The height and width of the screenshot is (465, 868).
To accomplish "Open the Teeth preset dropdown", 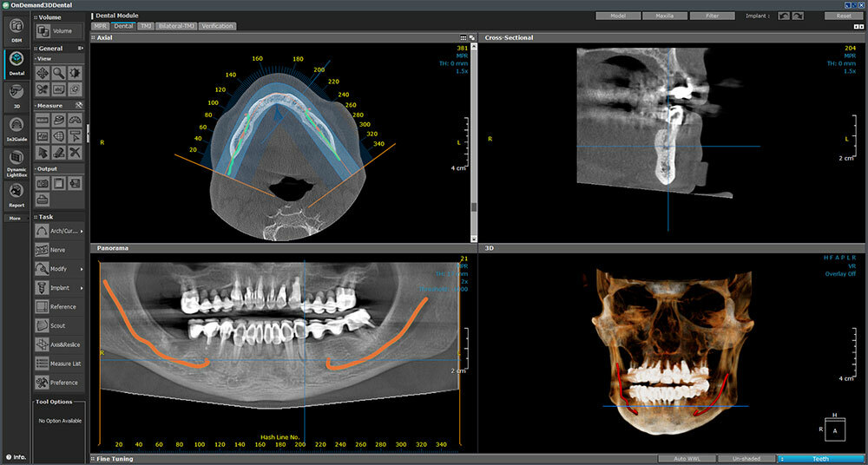I will tap(819, 459).
